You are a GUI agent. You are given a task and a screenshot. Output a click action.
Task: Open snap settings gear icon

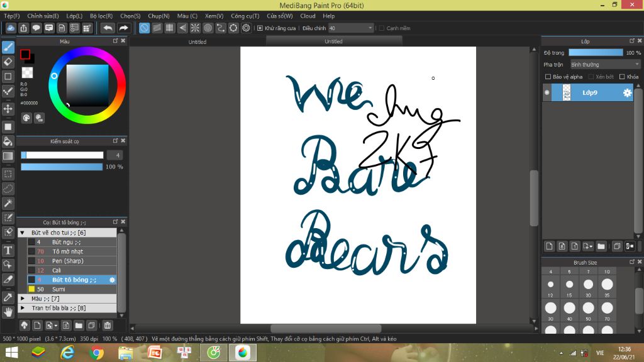(246, 28)
